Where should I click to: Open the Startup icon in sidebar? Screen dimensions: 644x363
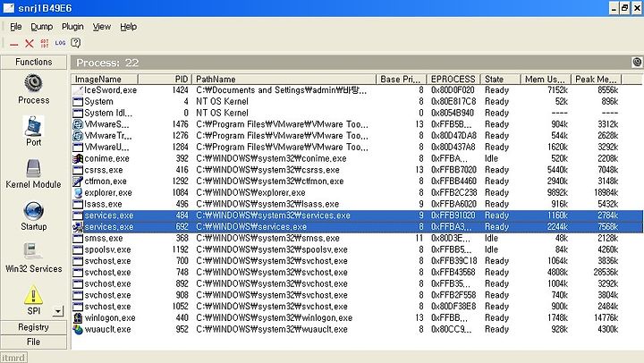coord(33,211)
